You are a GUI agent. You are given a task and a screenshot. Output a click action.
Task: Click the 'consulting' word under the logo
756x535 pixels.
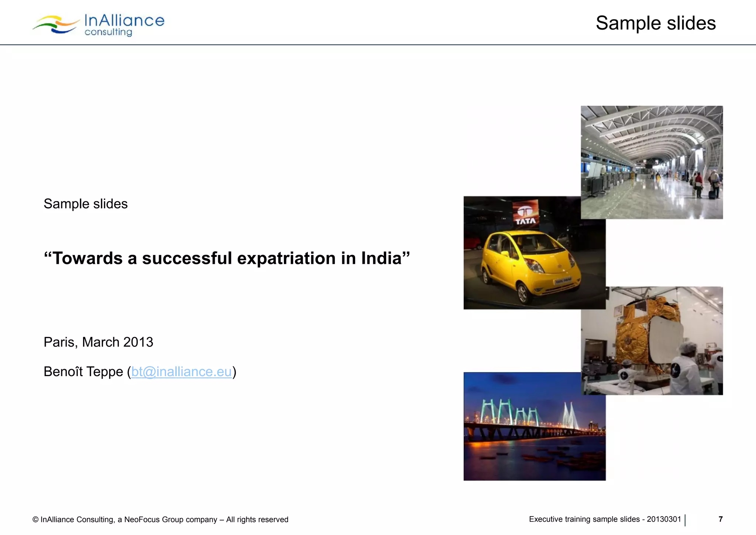coord(108,33)
